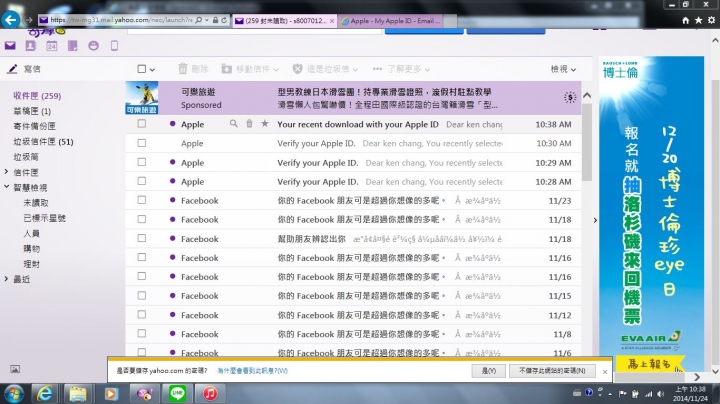Click the message list vertical scrollbar thumb

coord(586,142)
